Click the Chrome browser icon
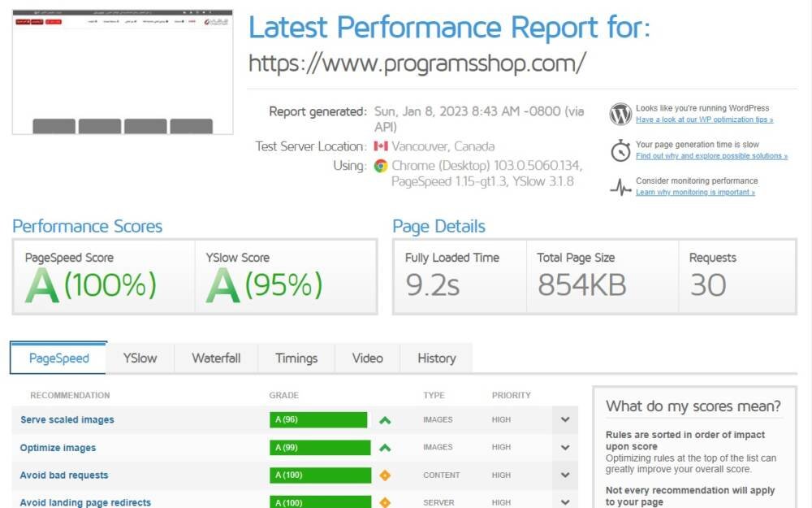Image resolution: width=812 pixels, height=508 pixels. [x=381, y=166]
